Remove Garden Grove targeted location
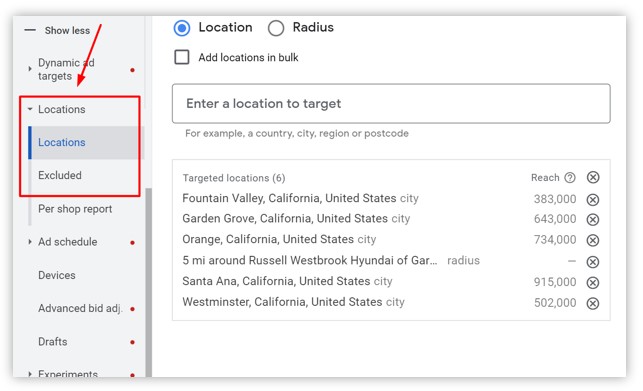 click(593, 220)
